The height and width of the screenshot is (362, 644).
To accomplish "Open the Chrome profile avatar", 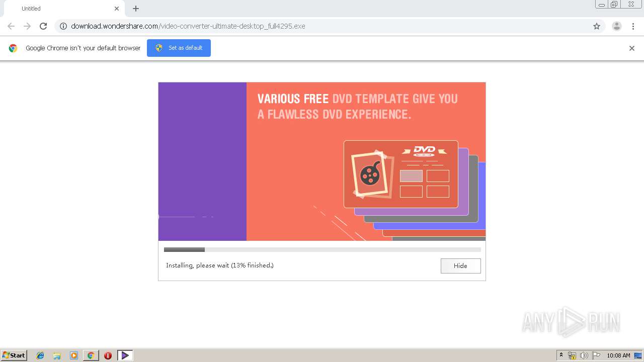I will (617, 26).
